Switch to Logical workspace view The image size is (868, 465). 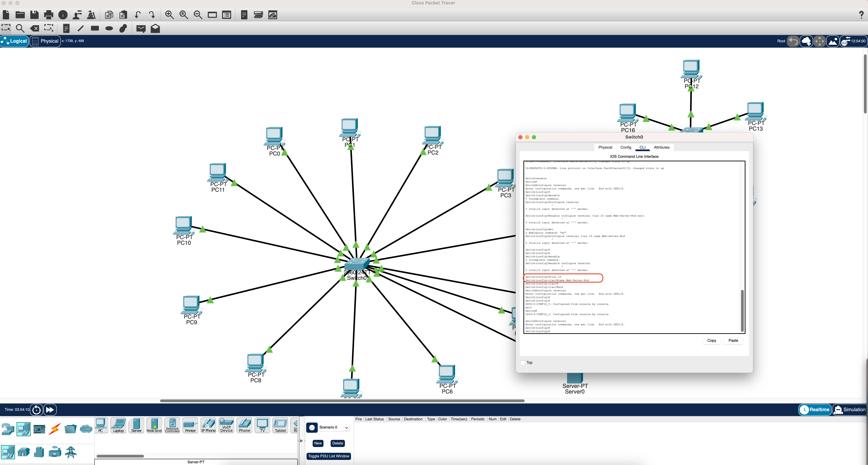14,41
